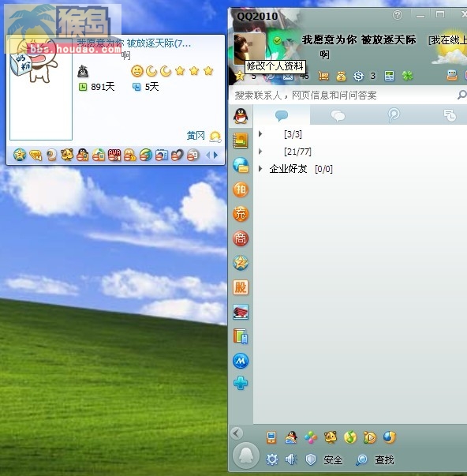Open the notebook icon in left sidebar
The image size is (467, 476).
pyautogui.click(x=241, y=141)
